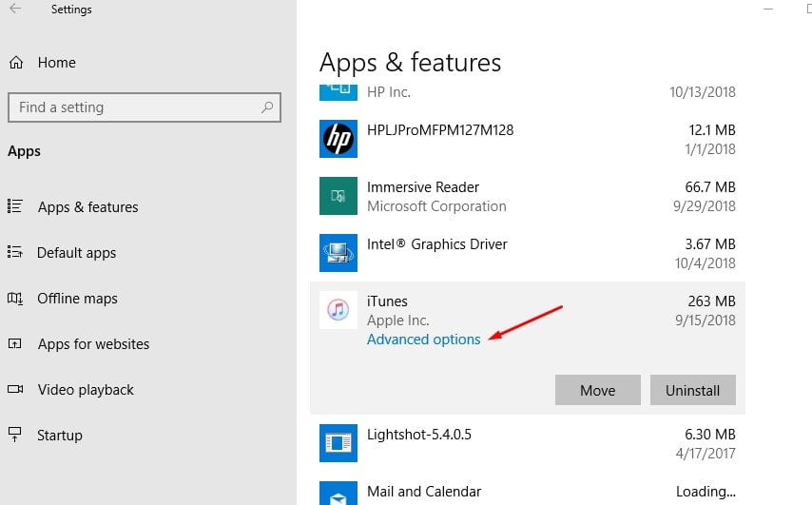The image size is (812, 505).
Task: Click the Apps & features sidebar icon
Action: coord(15,206)
